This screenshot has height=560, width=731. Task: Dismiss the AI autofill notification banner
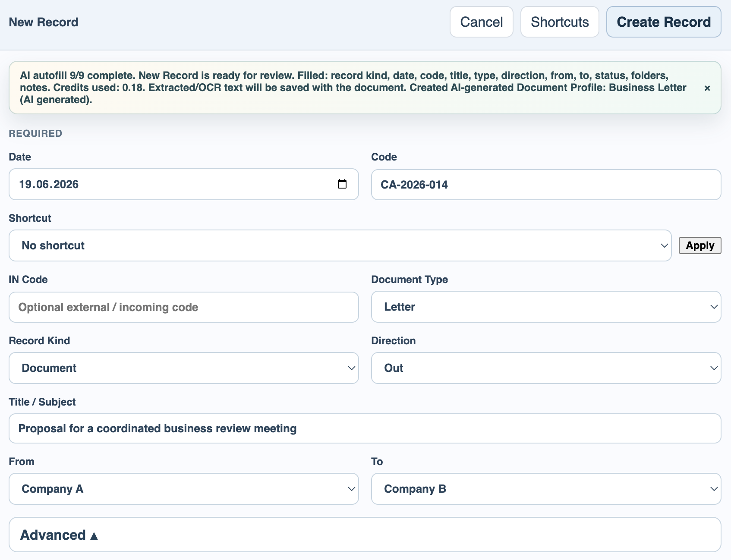[707, 88]
